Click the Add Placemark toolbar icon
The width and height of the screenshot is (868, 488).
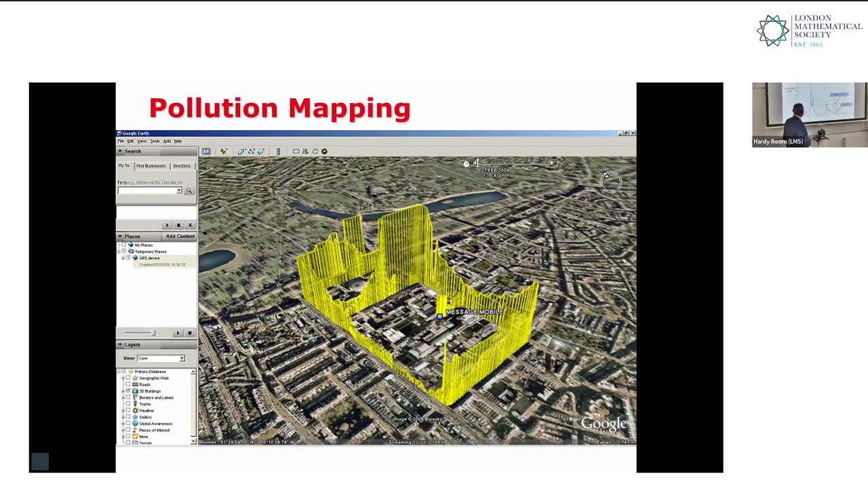tap(224, 151)
